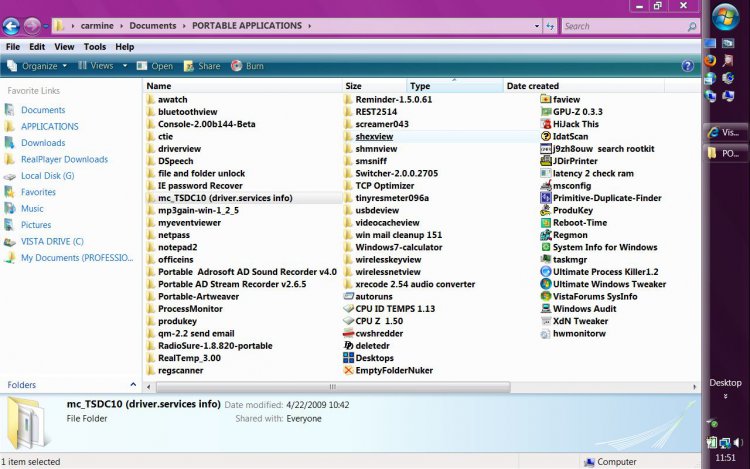This screenshot has width=750, height=469.
Task: Select the Ultimate Process Killer1.2 icon
Action: (545, 272)
